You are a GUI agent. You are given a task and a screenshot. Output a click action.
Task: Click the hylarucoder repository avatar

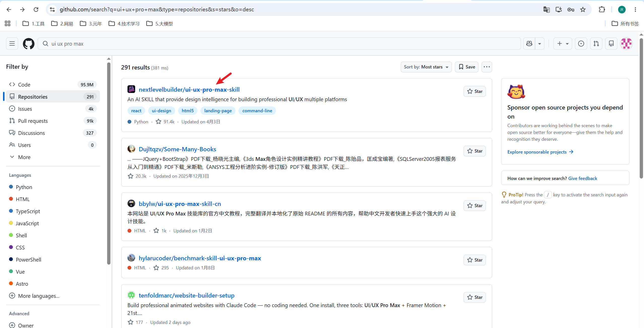coord(131,258)
